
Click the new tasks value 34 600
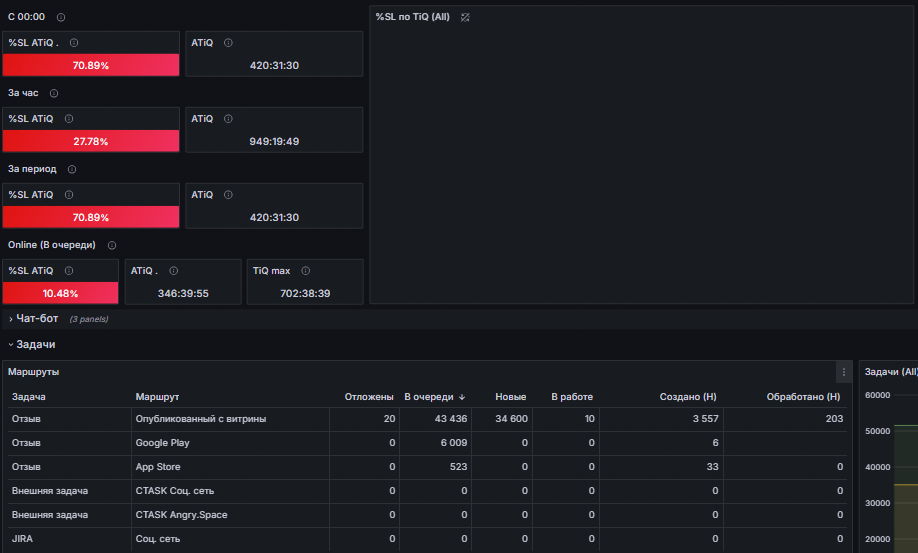pos(511,419)
